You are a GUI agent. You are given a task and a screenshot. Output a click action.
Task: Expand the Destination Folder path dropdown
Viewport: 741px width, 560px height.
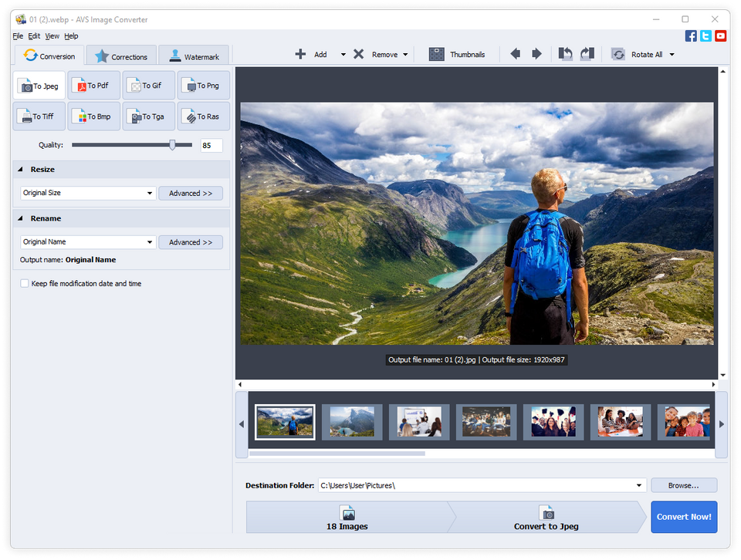point(639,485)
